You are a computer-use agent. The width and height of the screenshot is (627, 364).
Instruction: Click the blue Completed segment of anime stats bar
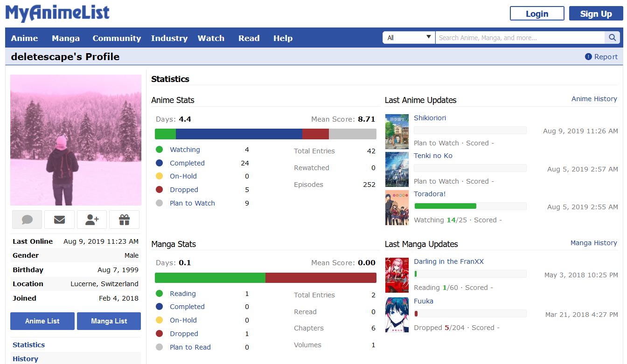coord(239,134)
